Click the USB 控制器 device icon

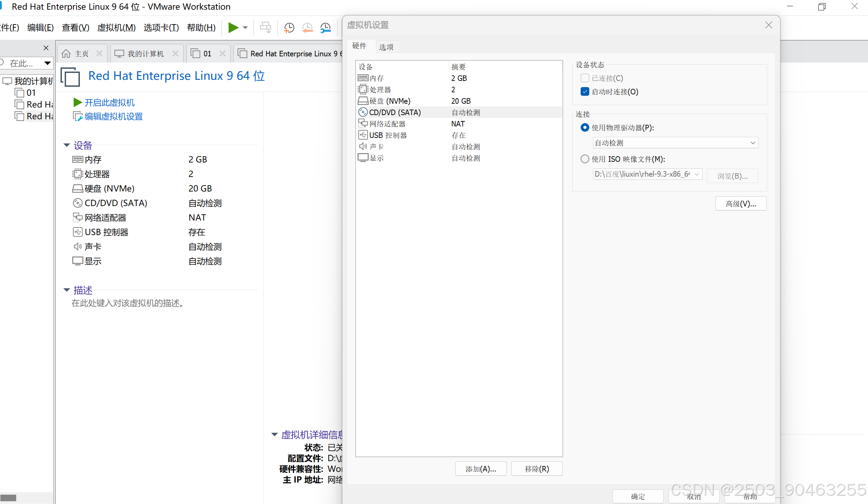click(x=363, y=135)
